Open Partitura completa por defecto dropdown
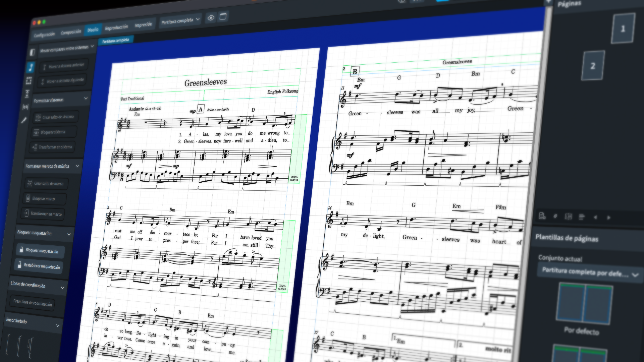Image resolution: width=644 pixels, height=362 pixels. [x=589, y=273]
